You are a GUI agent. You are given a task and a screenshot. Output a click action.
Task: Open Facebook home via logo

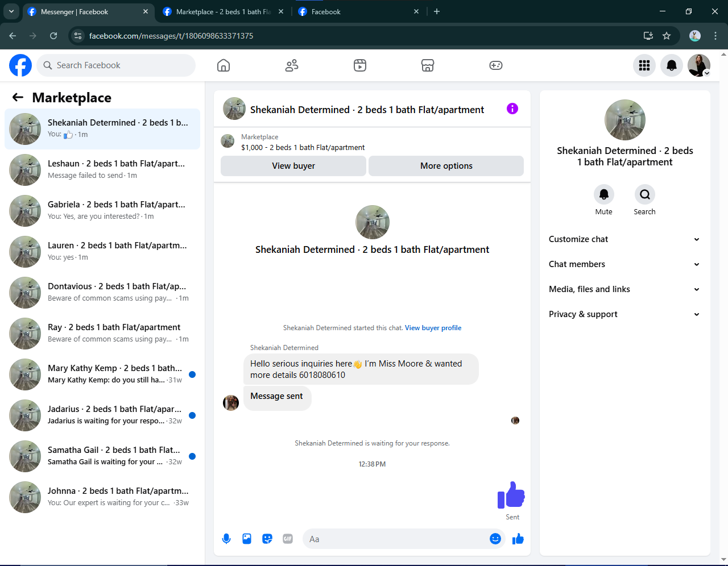click(20, 65)
